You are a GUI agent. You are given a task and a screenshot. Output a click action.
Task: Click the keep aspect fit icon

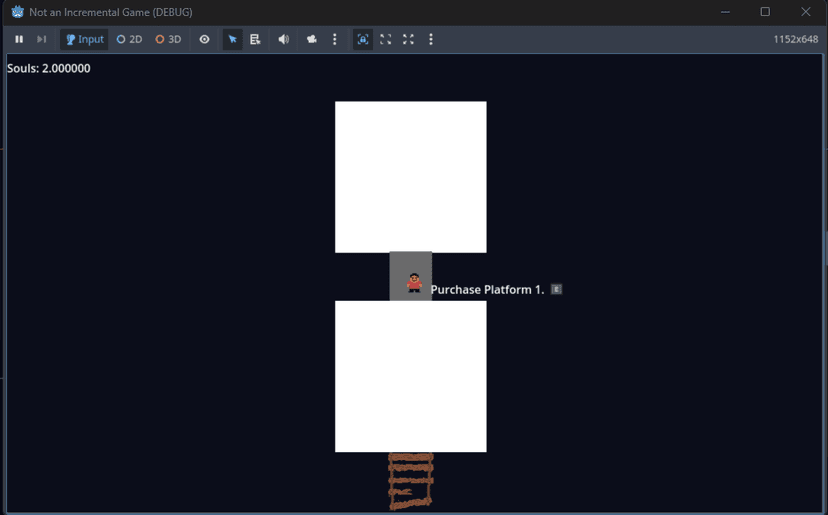pyautogui.click(x=386, y=40)
